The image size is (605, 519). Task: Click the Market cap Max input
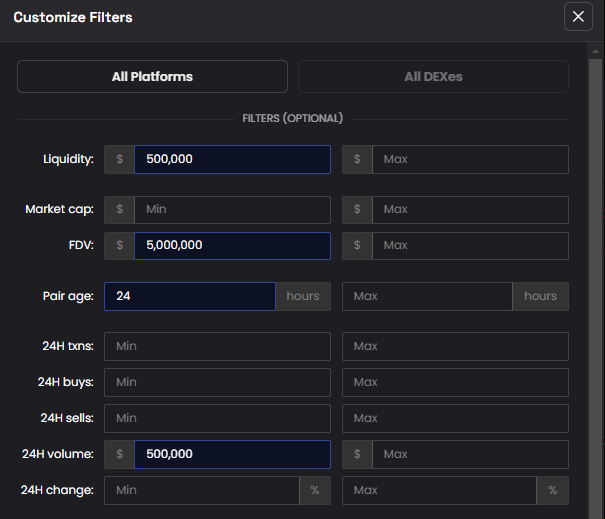tap(469, 210)
